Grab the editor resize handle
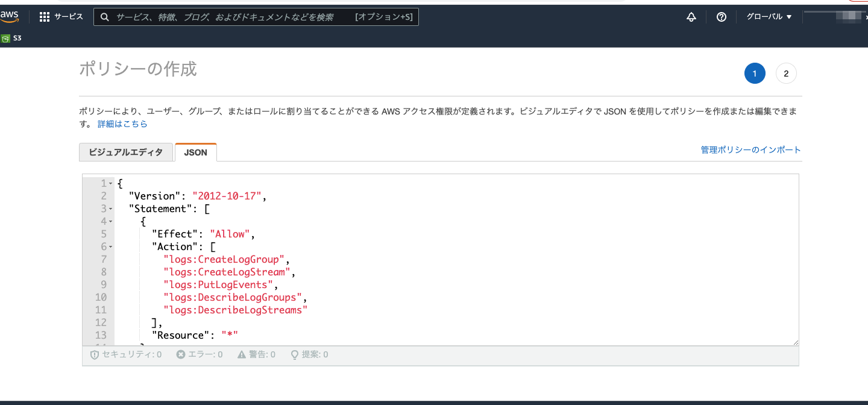868x405 pixels. click(x=795, y=342)
